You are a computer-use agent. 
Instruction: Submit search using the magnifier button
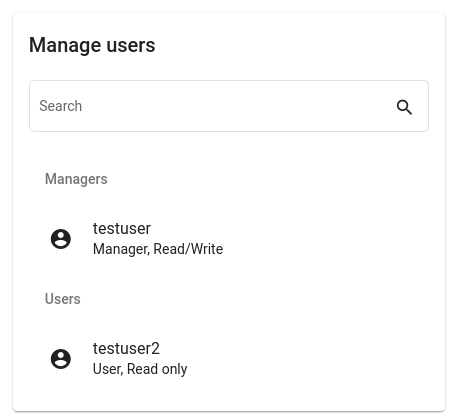(404, 107)
